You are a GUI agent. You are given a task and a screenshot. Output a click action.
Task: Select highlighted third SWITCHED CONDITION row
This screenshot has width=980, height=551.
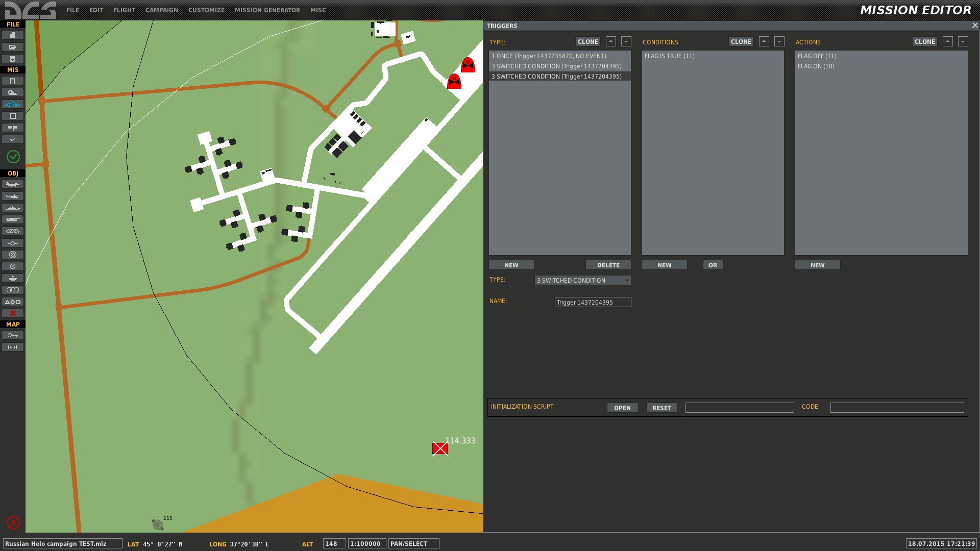(x=560, y=77)
